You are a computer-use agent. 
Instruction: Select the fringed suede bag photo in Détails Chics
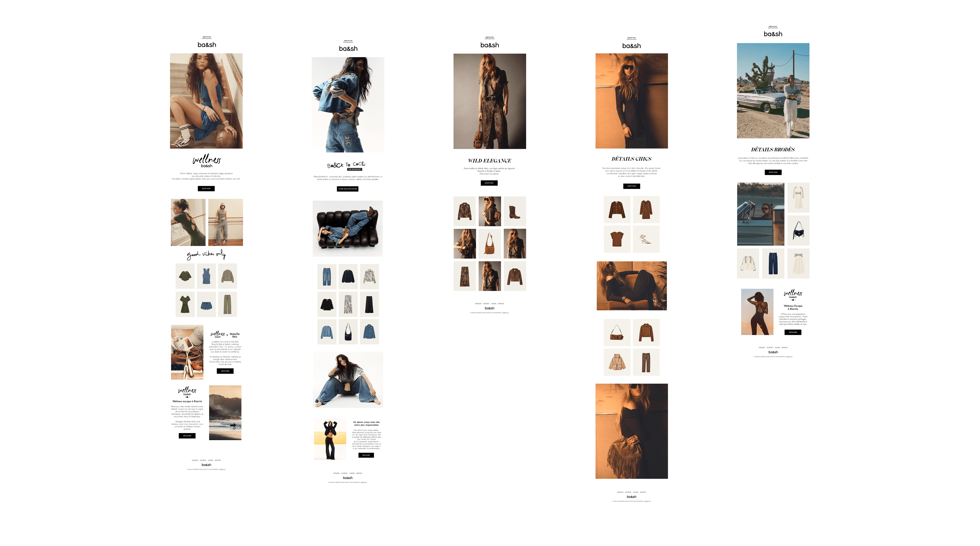632,431
